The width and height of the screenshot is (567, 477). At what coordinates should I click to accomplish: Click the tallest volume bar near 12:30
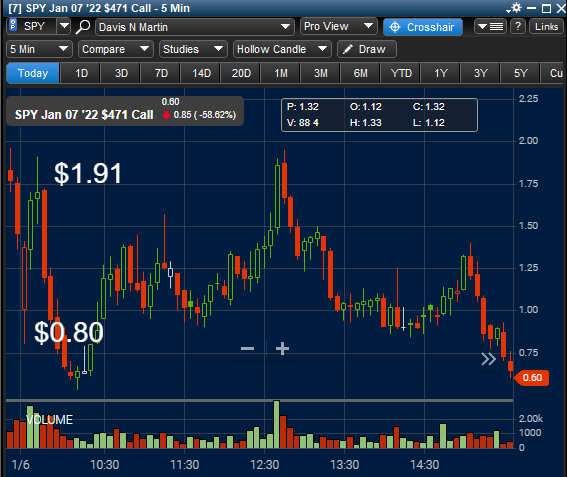click(x=276, y=424)
